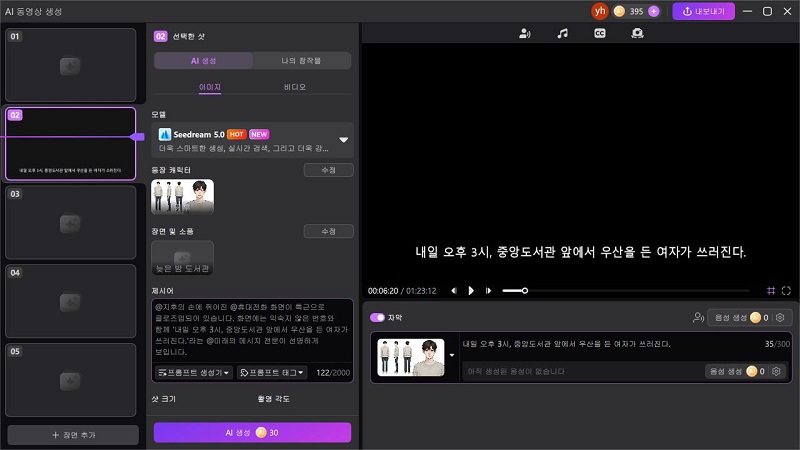
Task: Click the 촬영 각도 label
Action: (273, 399)
